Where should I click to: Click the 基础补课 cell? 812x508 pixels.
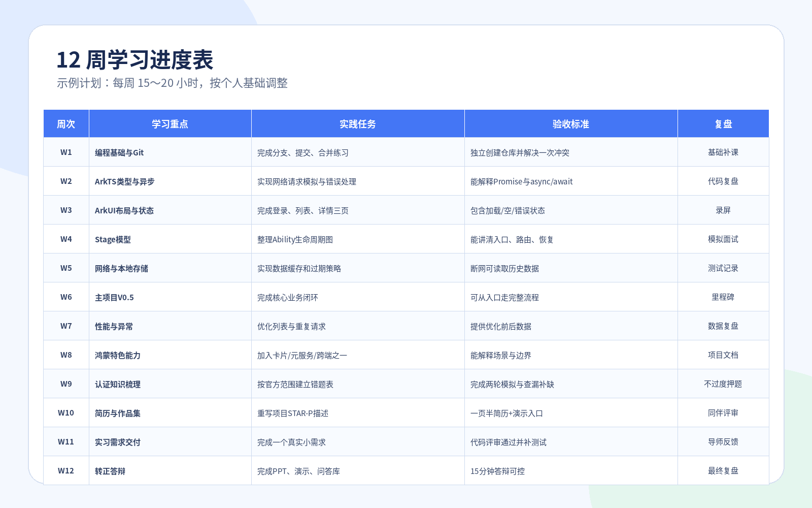723,152
